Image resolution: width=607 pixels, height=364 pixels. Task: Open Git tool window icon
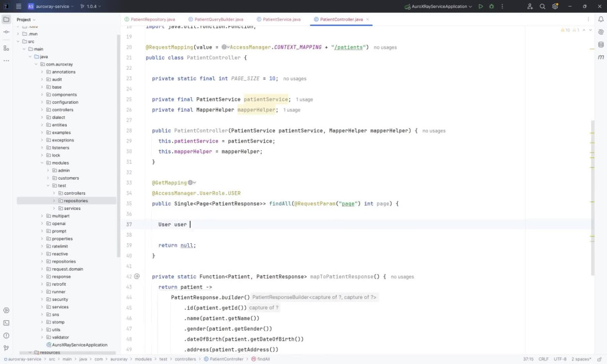coord(6,348)
